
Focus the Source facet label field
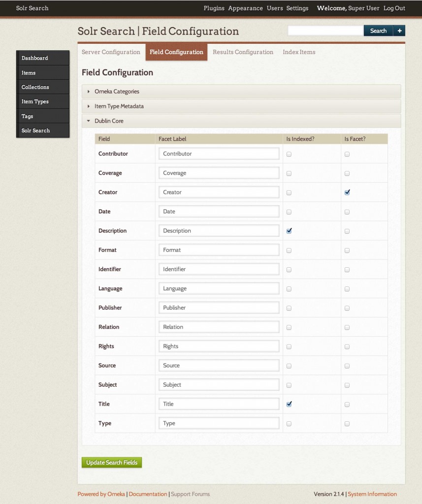[x=219, y=366]
